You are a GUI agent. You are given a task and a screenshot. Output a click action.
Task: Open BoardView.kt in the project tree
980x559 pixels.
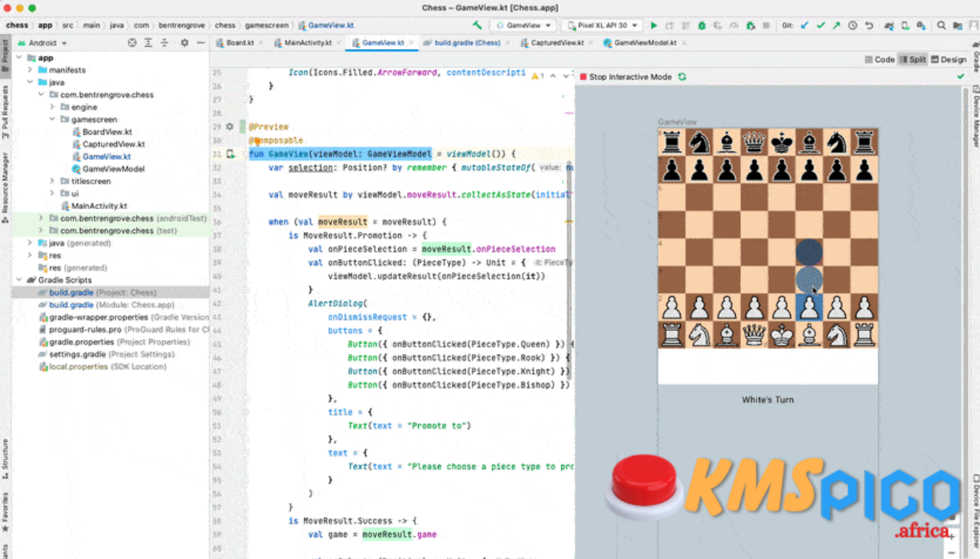[x=107, y=132]
